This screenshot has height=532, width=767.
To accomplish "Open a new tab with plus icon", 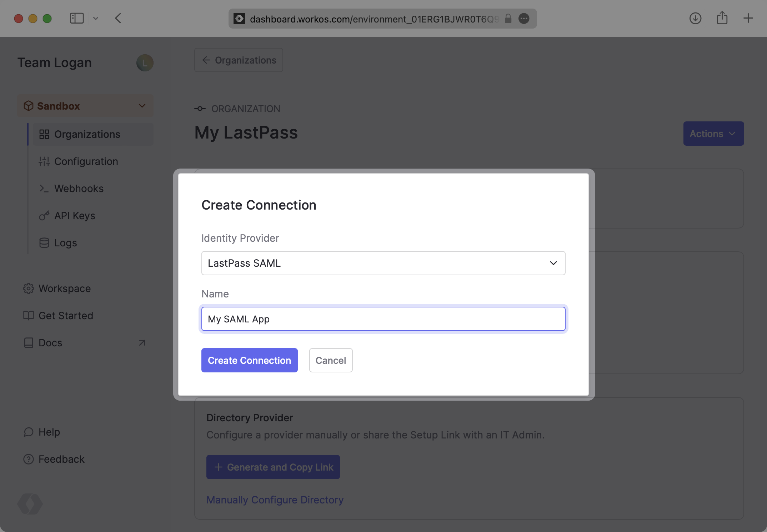I will coord(748,18).
